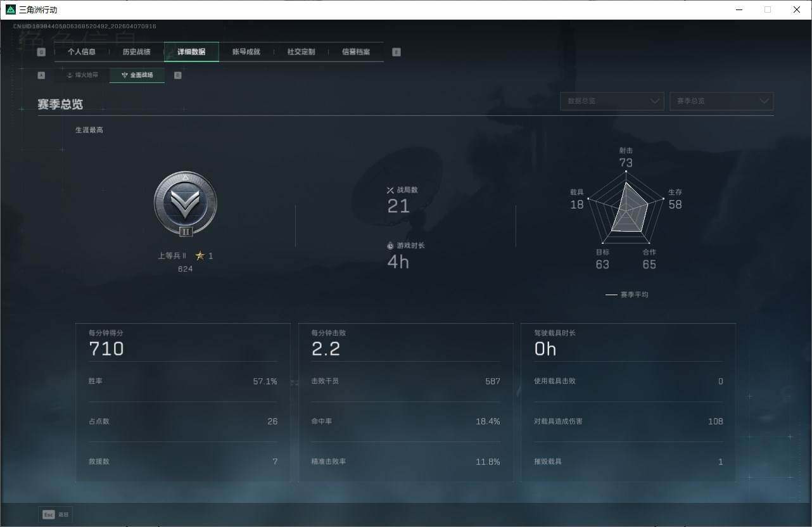Click the 胜率 value 57.1%
This screenshot has width=812, height=527.
(265, 381)
